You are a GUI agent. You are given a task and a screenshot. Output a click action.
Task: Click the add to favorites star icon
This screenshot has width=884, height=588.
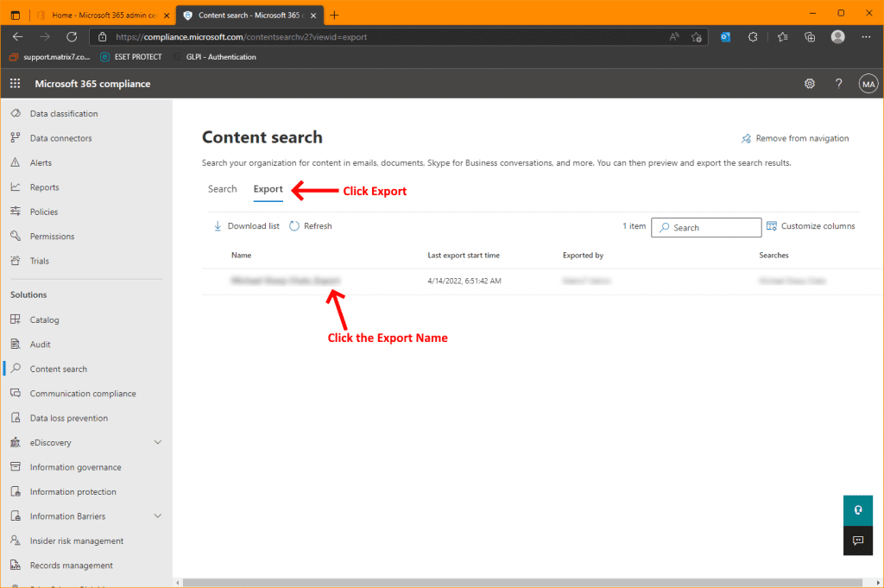tap(697, 36)
